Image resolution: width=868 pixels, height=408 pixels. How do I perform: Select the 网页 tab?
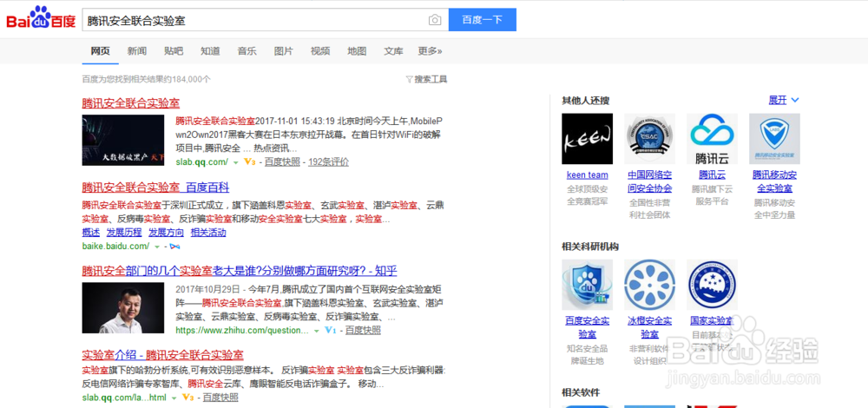click(x=100, y=51)
